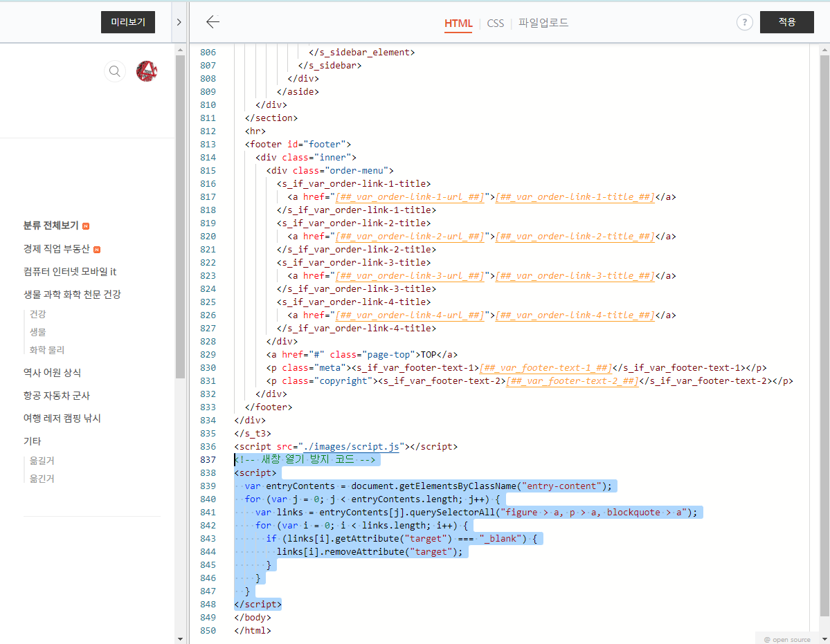This screenshot has height=644, width=830.
Task: Click the getElementsByClassName code line
Action: coord(428,486)
